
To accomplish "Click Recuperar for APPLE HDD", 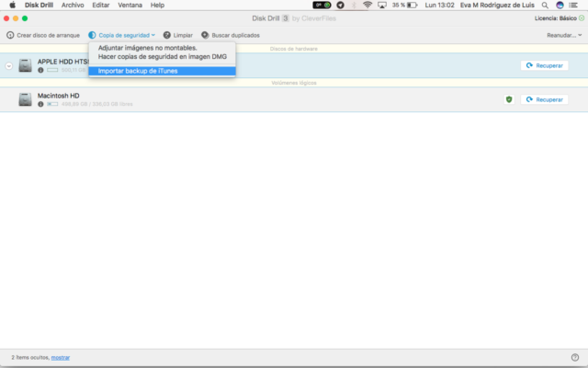I will coord(545,65).
